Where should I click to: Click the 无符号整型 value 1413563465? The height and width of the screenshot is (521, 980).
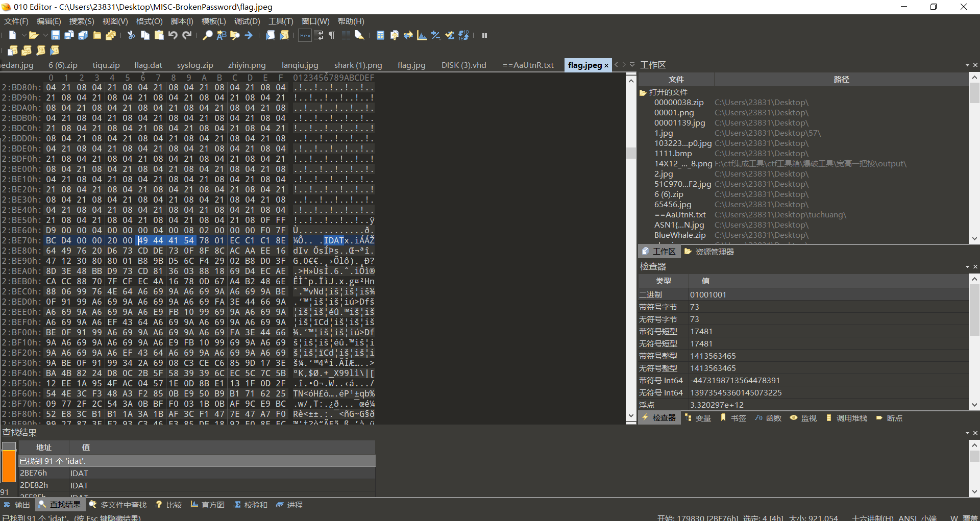tap(713, 368)
